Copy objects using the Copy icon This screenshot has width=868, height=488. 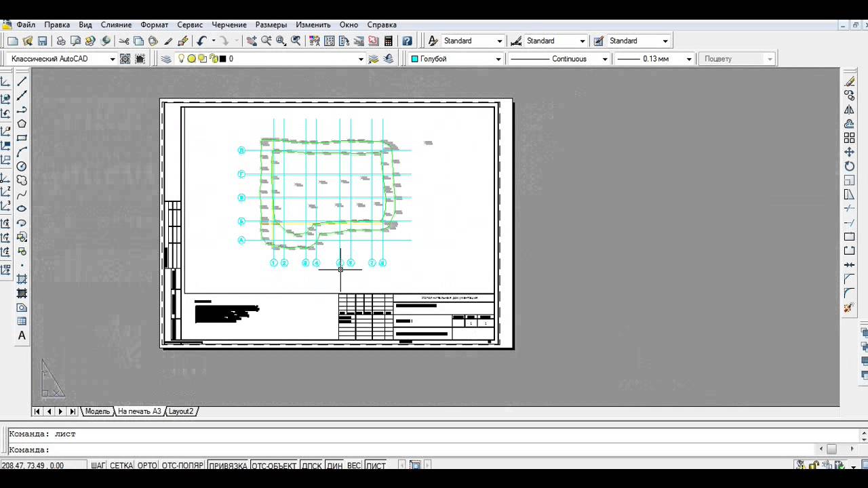[x=138, y=41]
